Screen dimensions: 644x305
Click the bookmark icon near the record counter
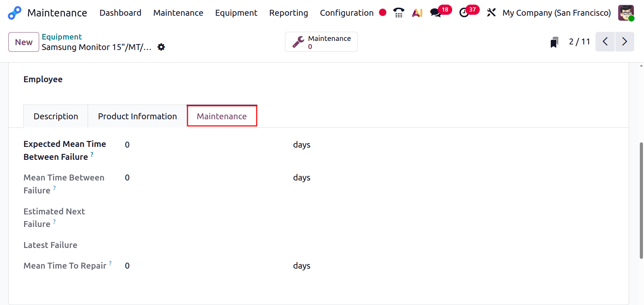554,42
